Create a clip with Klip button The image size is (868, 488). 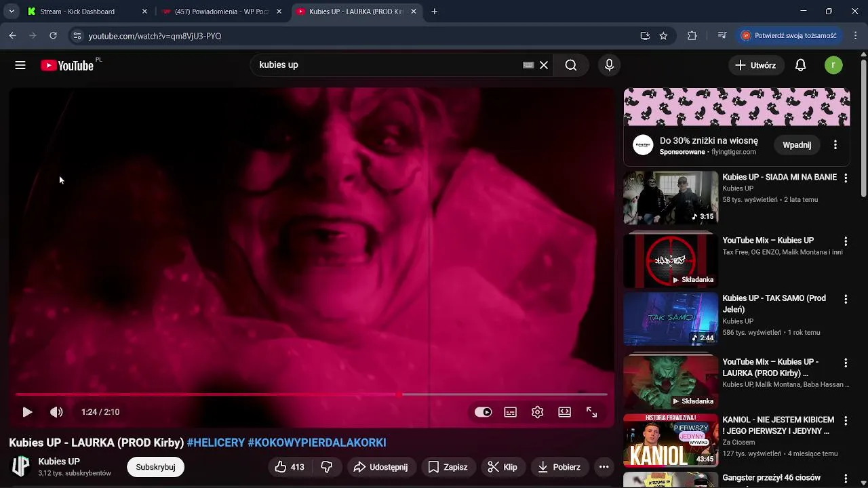(x=503, y=467)
